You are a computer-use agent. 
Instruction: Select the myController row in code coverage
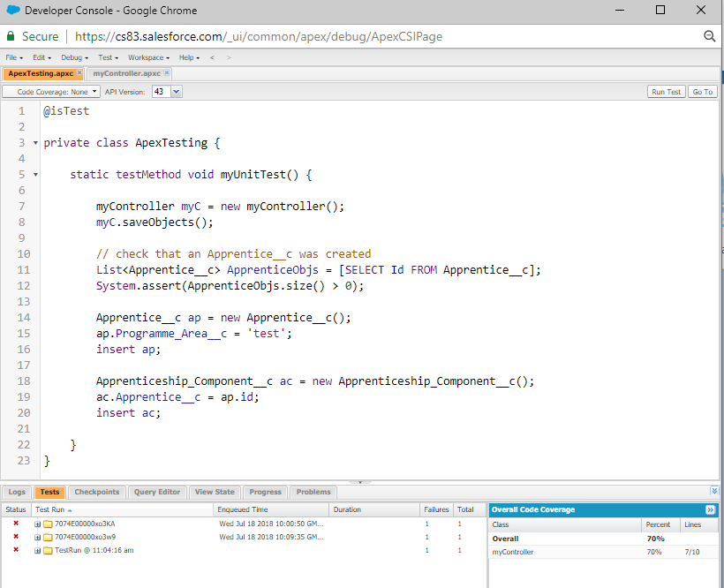tap(513, 552)
